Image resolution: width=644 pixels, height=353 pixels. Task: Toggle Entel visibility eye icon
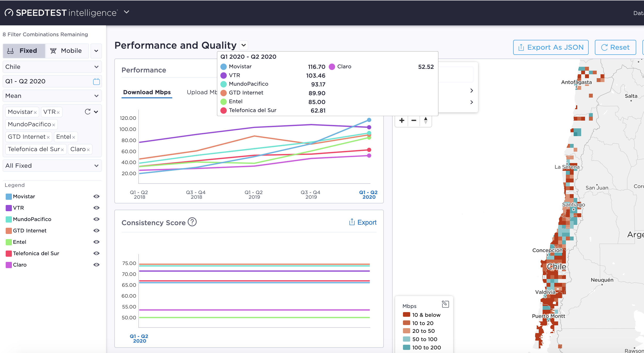96,242
